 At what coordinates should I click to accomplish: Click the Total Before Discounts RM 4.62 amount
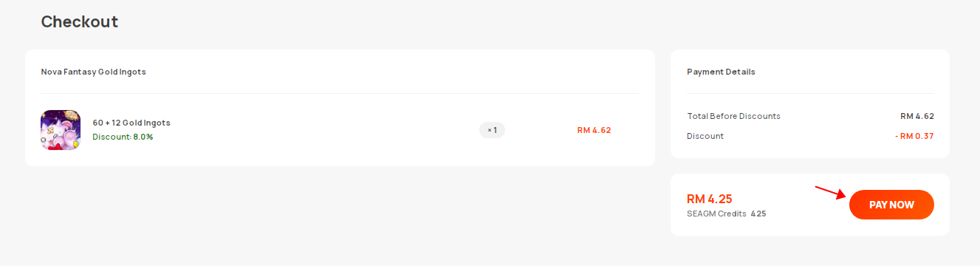(x=917, y=116)
